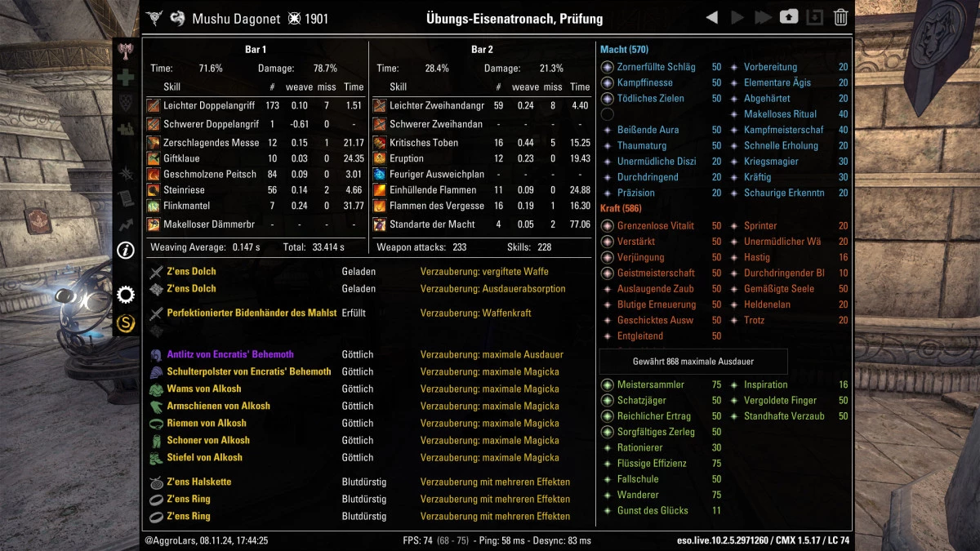The image size is (980, 551).
Task: Open the Z'ens Halskette item link
Action: click(199, 482)
